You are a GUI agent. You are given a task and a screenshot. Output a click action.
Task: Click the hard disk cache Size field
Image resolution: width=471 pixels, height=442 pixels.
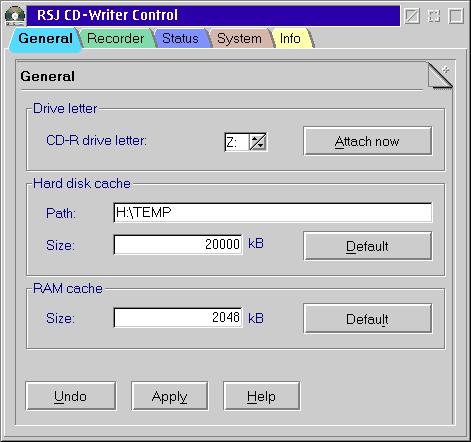click(x=178, y=244)
